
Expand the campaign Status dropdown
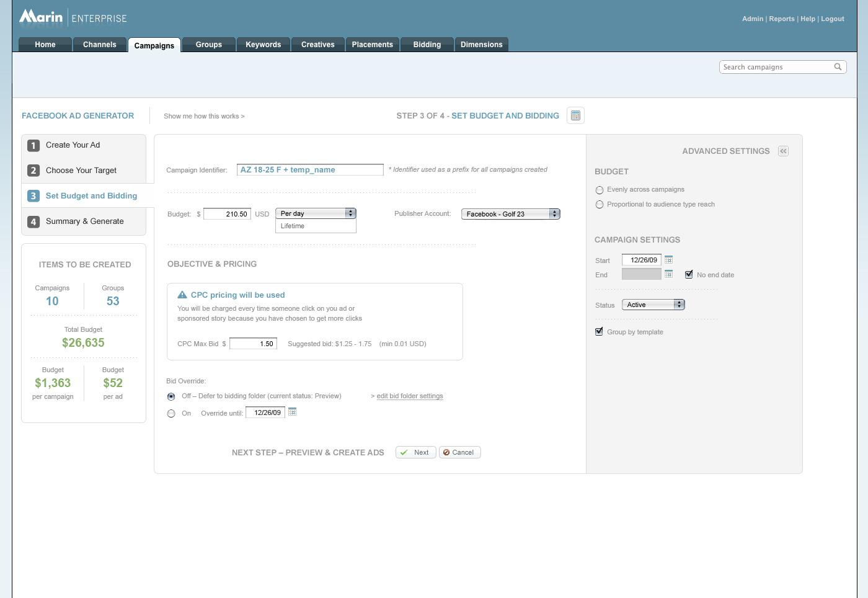click(x=653, y=305)
